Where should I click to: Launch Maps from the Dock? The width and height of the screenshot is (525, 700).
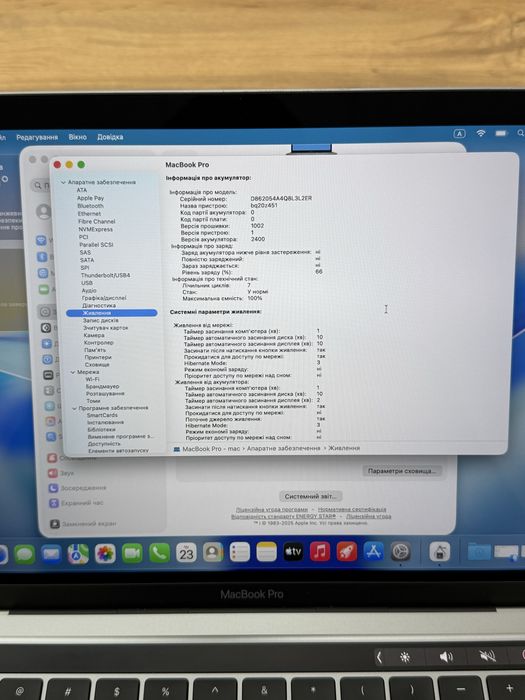pos(78,554)
